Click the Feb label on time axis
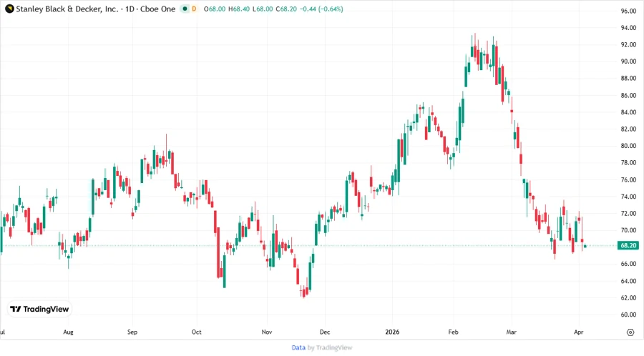 click(453, 332)
